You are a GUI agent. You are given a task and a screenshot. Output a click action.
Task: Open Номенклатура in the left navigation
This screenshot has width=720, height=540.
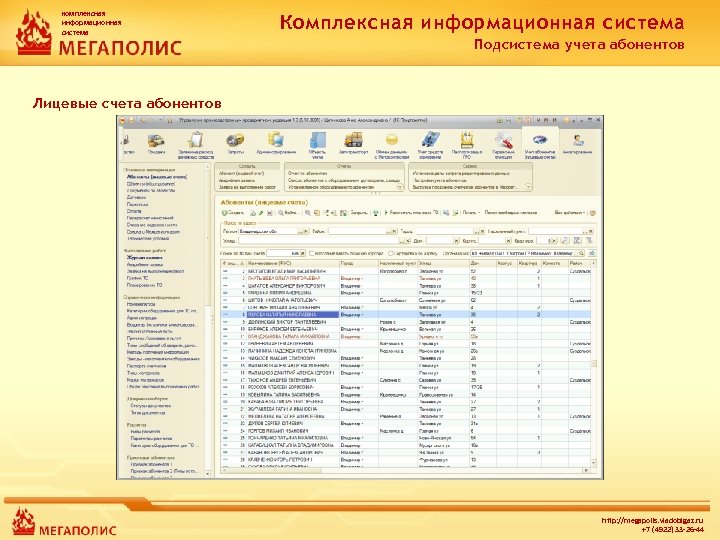pos(141,304)
